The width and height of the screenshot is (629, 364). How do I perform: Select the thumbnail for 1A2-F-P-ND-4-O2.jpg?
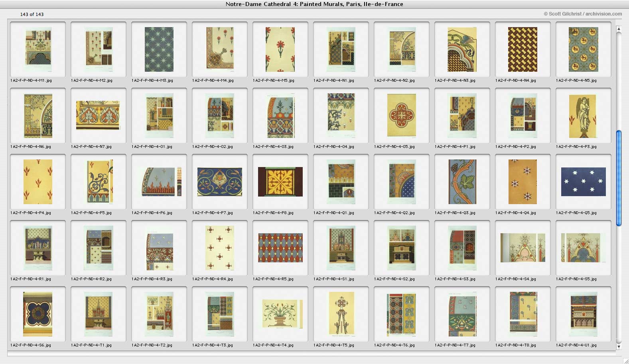[x=220, y=116]
